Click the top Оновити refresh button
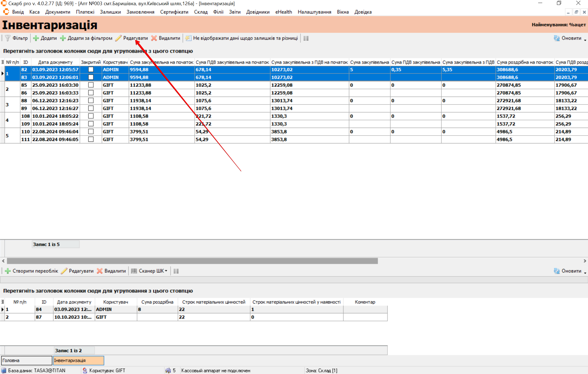This screenshot has width=588, height=374. (568, 38)
